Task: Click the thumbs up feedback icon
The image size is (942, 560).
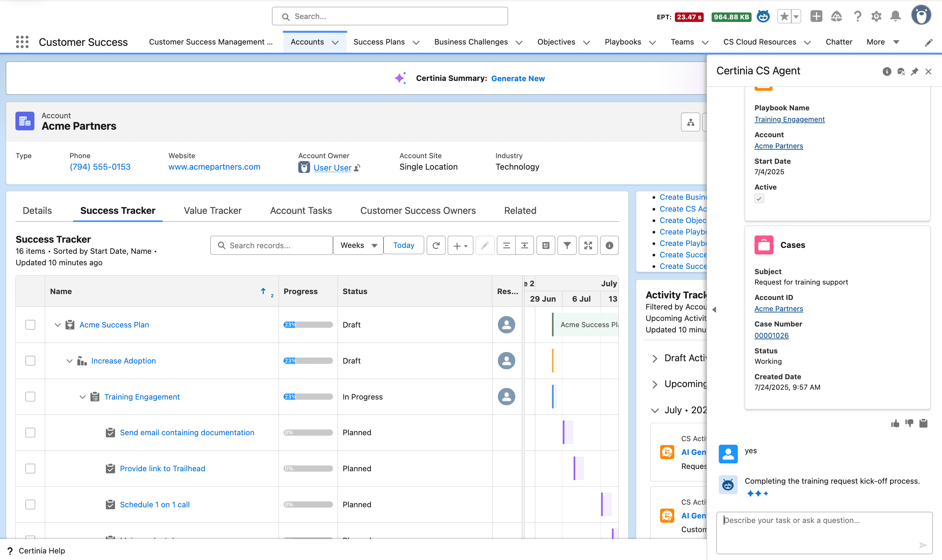Action: [895, 423]
